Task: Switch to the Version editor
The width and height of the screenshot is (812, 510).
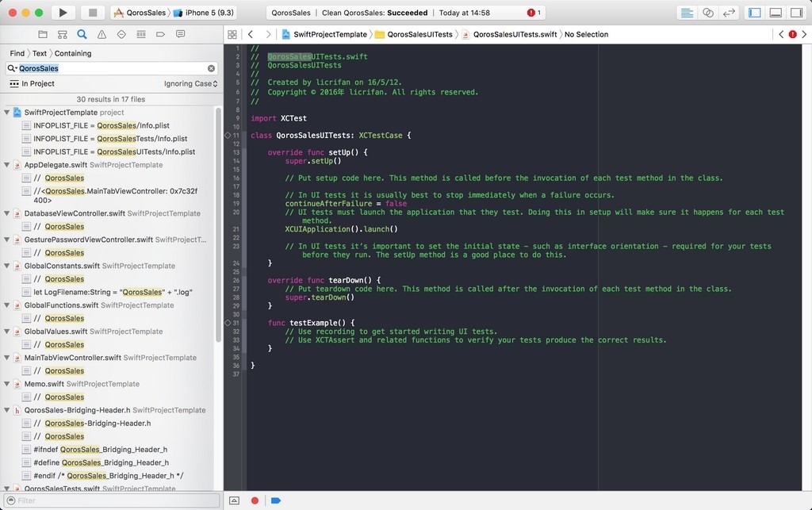Action: click(x=729, y=13)
